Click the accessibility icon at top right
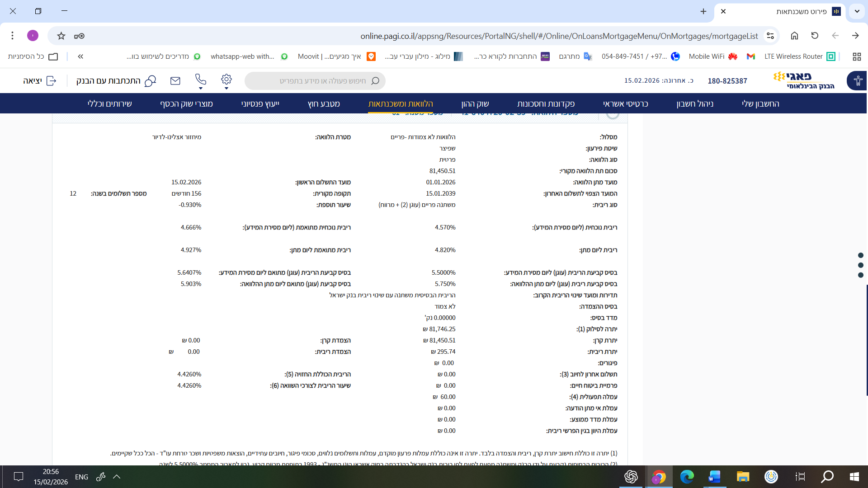The height and width of the screenshot is (488, 868). [x=858, y=81]
